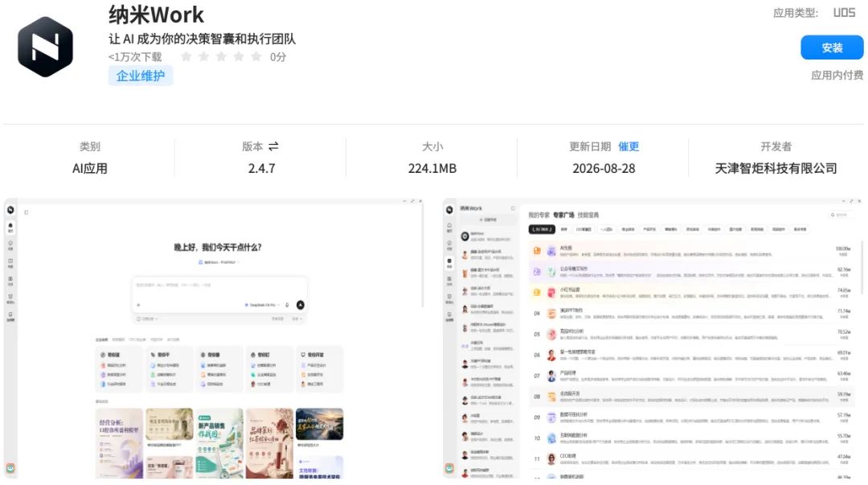Click the 应用内付费 label
Image resolution: width=868 pixels, height=485 pixels.
click(x=837, y=76)
